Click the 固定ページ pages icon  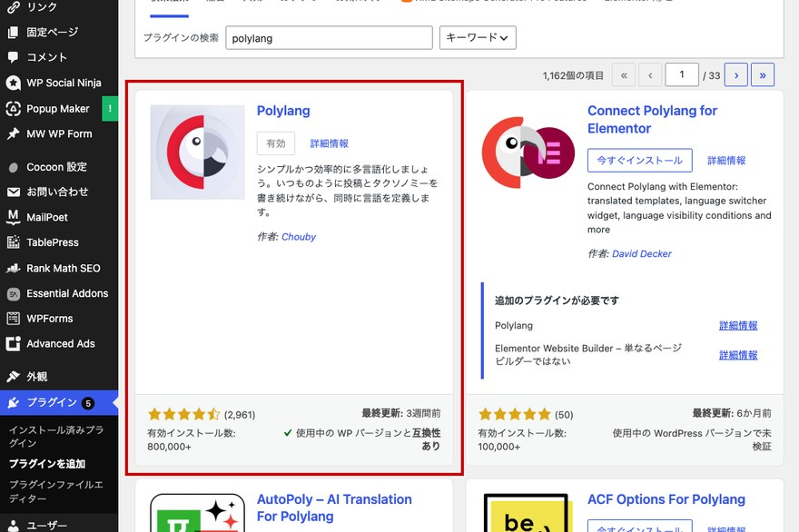click(x=14, y=32)
